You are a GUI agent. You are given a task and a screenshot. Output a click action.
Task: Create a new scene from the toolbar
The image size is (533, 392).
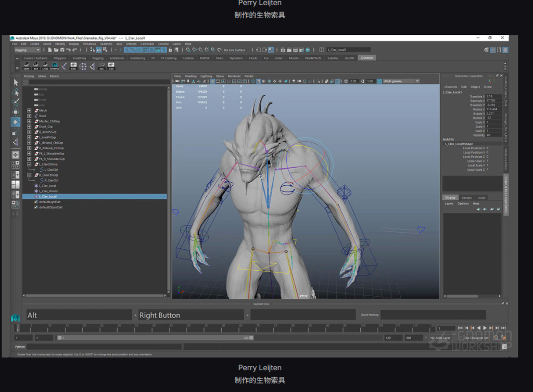[x=50, y=50]
